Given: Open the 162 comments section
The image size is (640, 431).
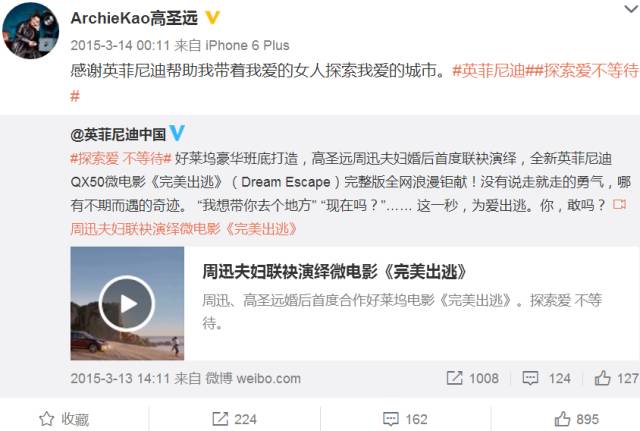Looking at the screenshot, I should click(405, 419).
